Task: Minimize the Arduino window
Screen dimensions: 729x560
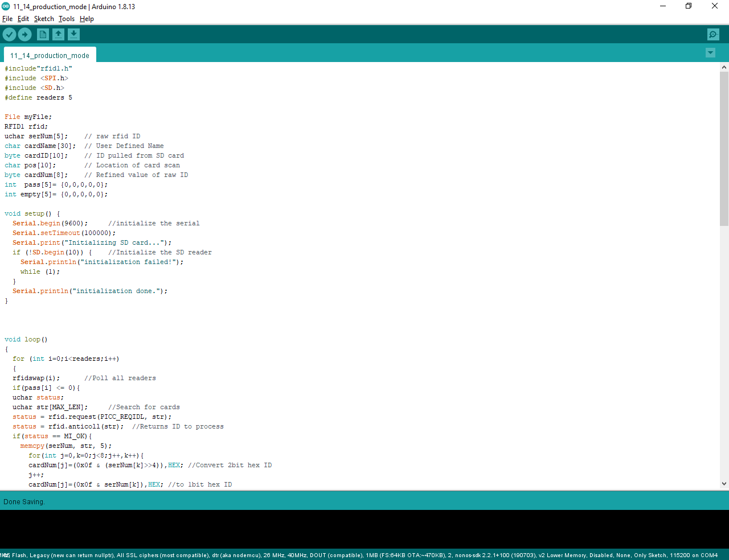Action: [x=663, y=6]
